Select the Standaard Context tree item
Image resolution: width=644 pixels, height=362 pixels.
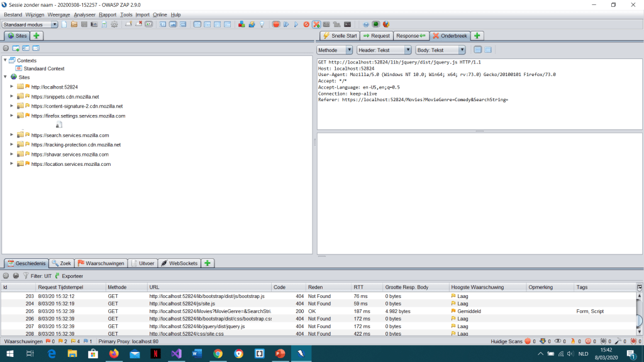click(43, 69)
